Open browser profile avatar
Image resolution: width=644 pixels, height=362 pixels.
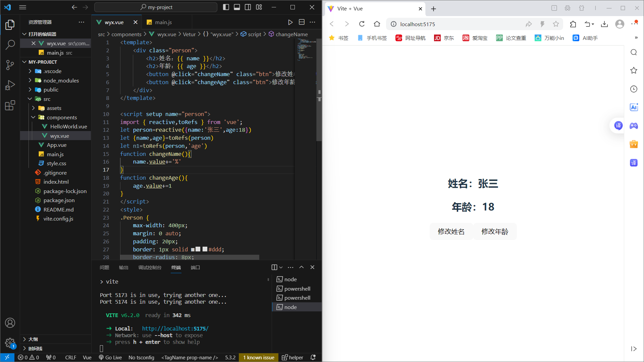tap(620, 24)
